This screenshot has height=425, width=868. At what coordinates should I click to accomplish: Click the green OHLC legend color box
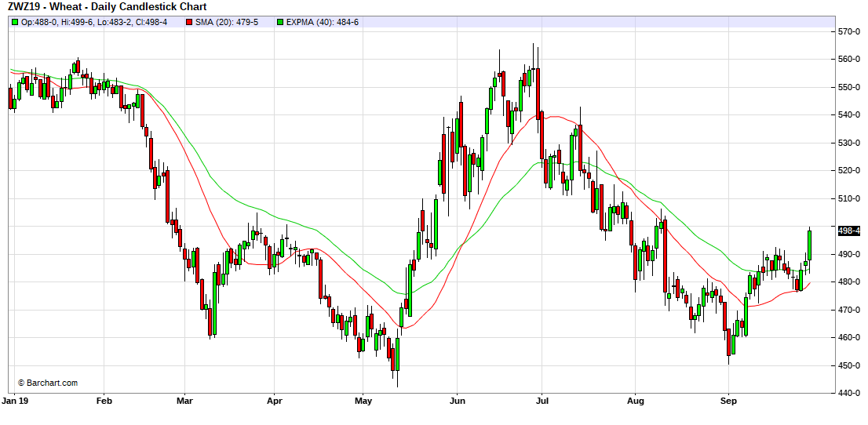[x=15, y=22]
